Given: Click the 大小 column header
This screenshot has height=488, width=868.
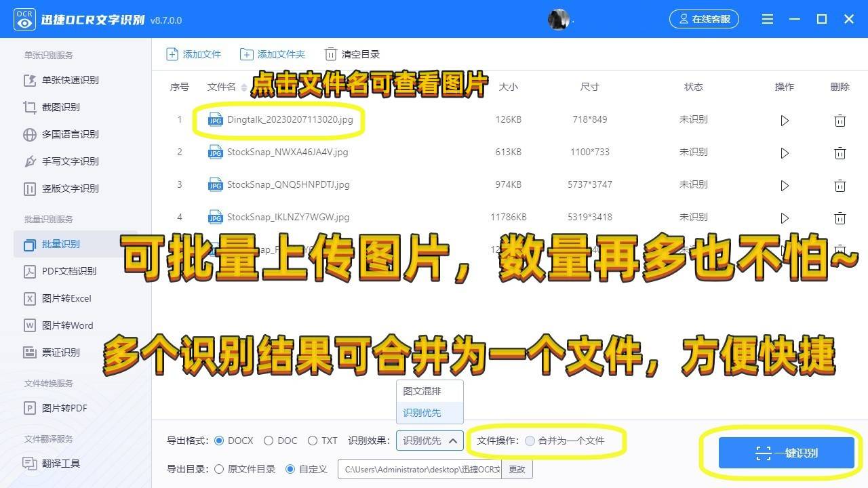Looking at the screenshot, I should 508,87.
